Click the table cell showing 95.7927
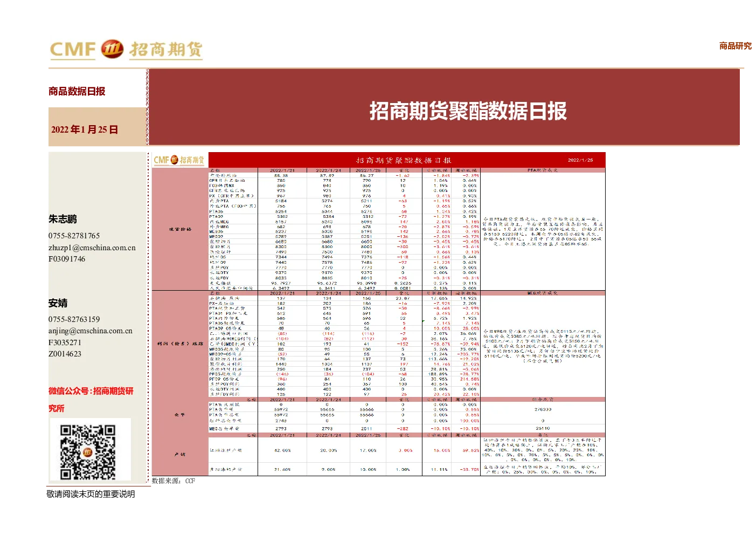756x535 pixels. 281,283
